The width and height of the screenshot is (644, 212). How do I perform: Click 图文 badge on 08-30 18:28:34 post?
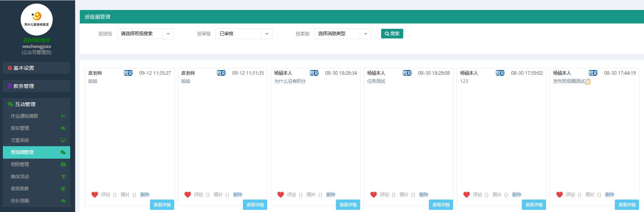point(314,73)
